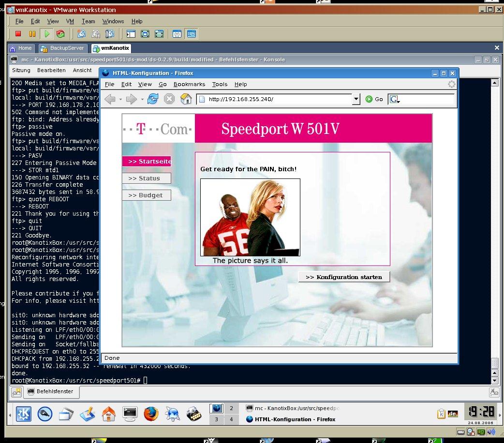This screenshot has width=504, height=443.
Task: Enter VMware full screen mode via the toolbar
Action: pyautogui.click(x=145, y=34)
